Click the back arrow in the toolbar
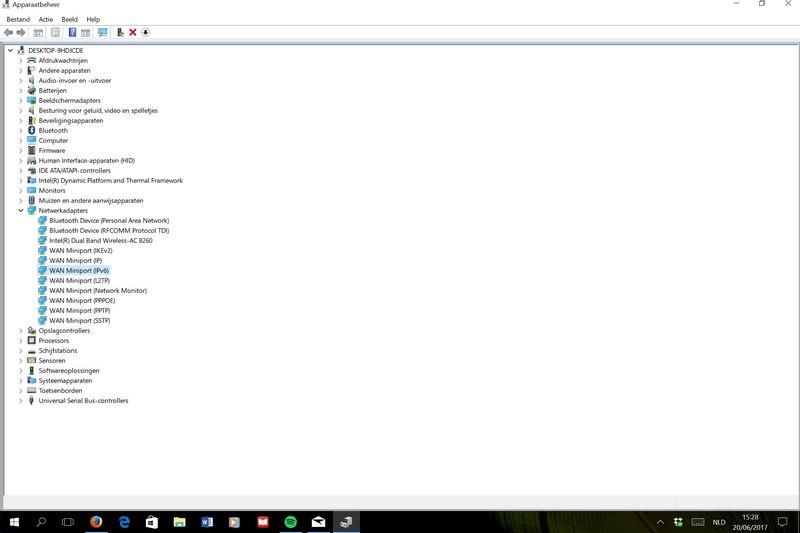Viewport: 800px width, 533px height. point(9,32)
